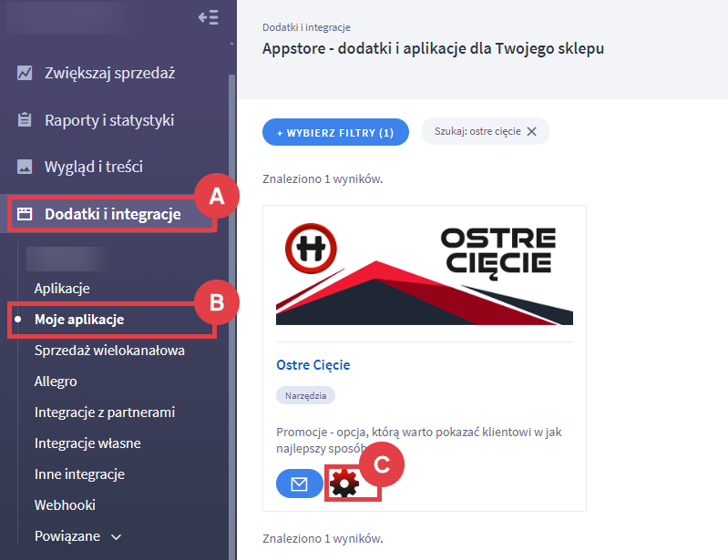Open the Ostre Cięcie app title link
Viewport: 728px width, 560px height.
point(313,364)
